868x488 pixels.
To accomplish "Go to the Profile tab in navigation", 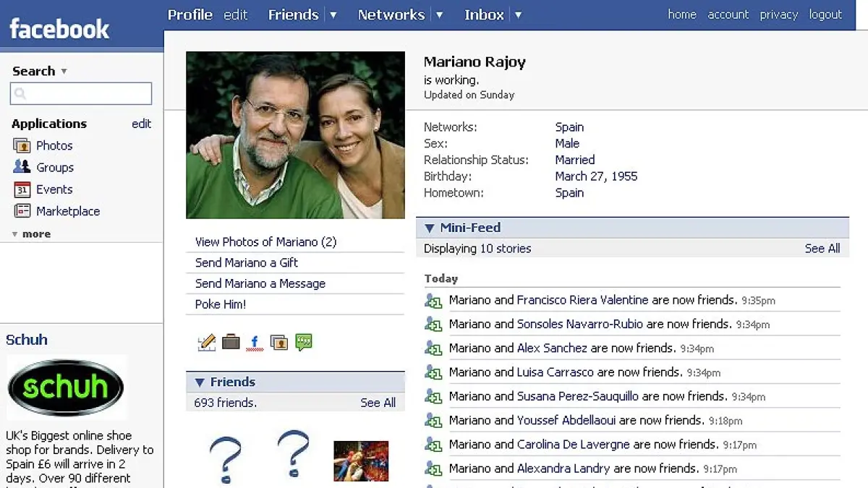I will [x=190, y=14].
